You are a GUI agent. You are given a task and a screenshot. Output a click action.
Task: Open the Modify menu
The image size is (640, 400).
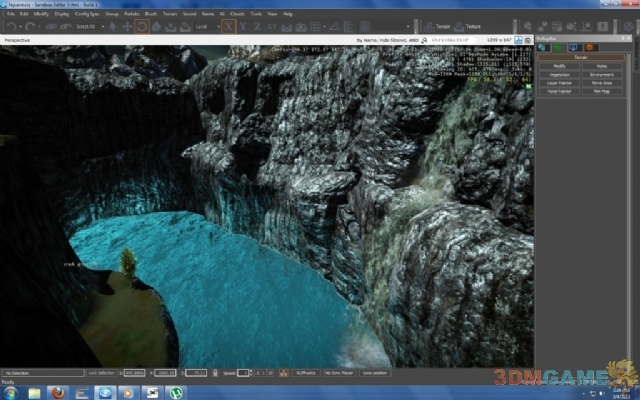pos(41,14)
